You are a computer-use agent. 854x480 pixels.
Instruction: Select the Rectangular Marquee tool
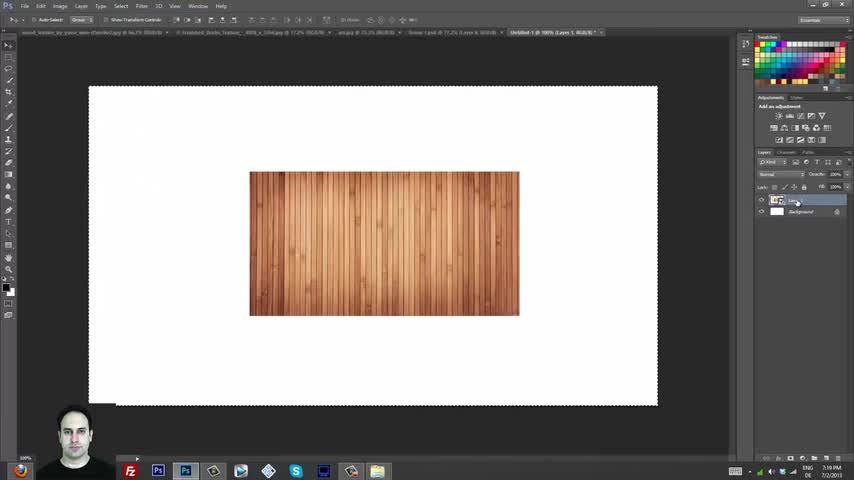point(8,57)
